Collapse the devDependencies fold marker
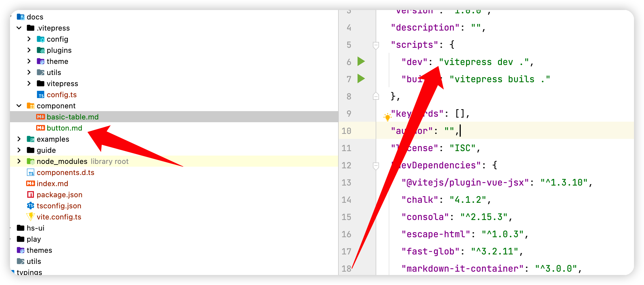The image size is (644, 285). 376,165
